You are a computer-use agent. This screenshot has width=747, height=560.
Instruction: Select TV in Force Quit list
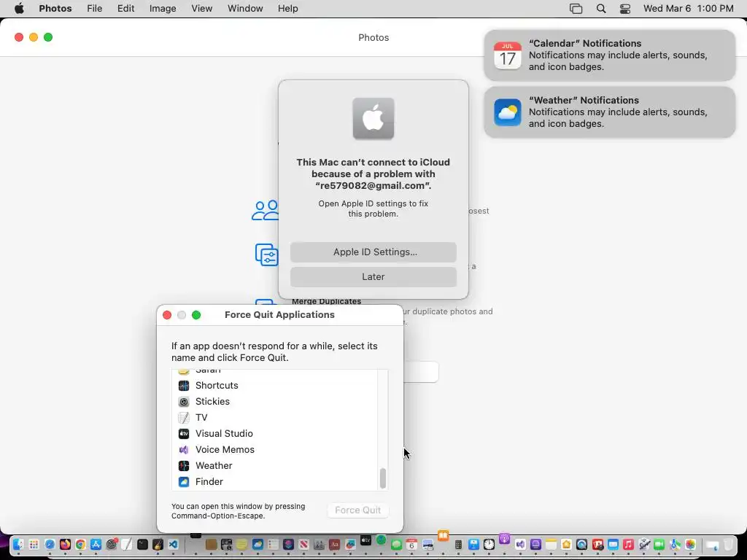(x=275, y=418)
